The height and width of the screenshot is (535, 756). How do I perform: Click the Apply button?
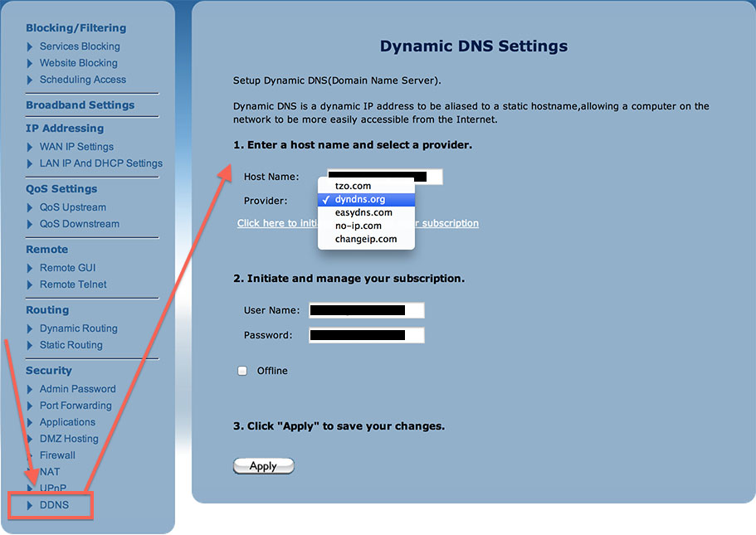pos(264,466)
